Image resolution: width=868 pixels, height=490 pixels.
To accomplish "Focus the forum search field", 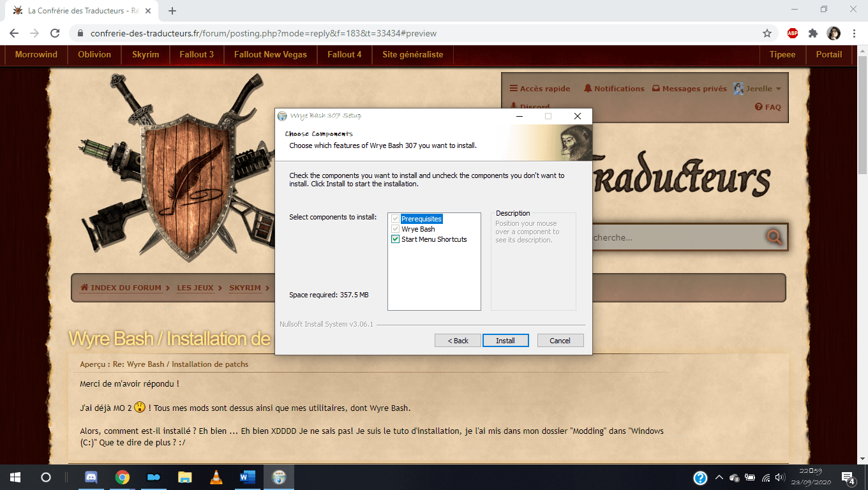I will (677, 237).
